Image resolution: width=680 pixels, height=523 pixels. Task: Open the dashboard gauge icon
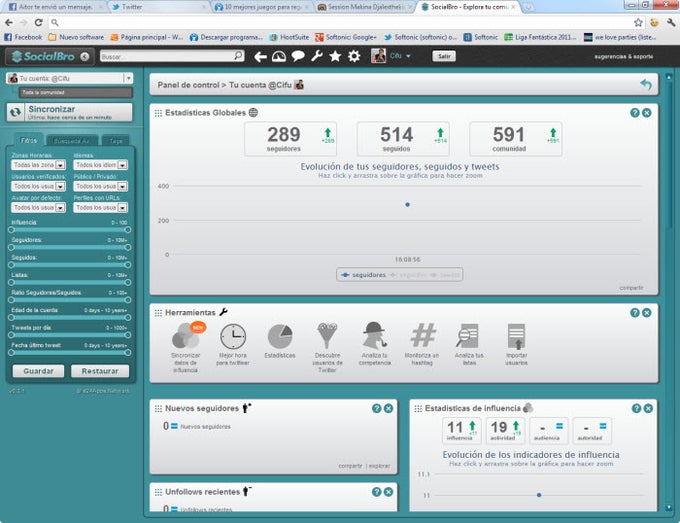[279, 56]
